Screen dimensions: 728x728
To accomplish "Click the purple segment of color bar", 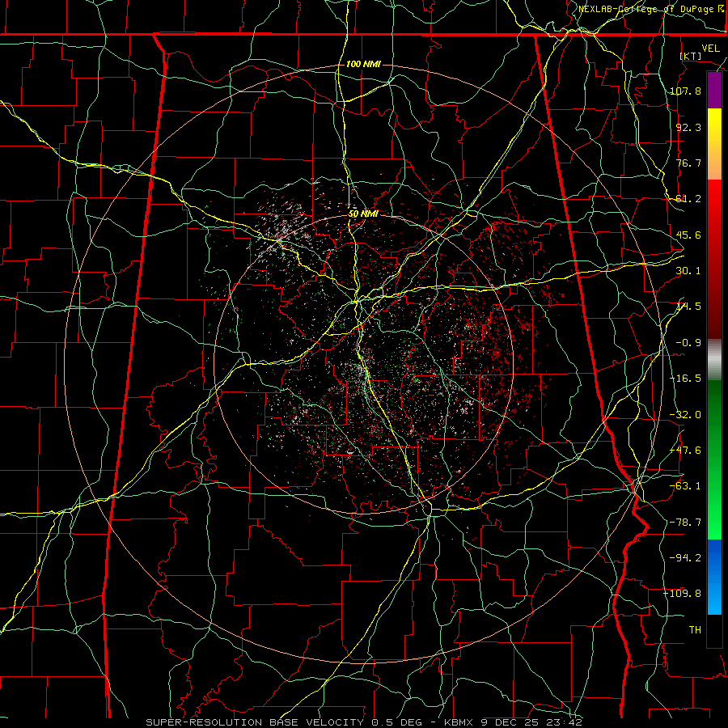I will coord(714,91).
